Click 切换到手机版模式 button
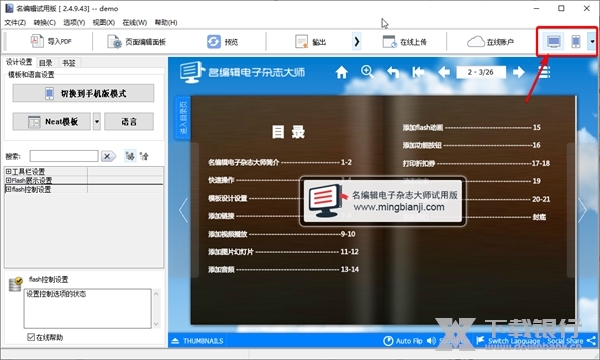The width and height of the screenshot is (600, 360). [83, 93]
